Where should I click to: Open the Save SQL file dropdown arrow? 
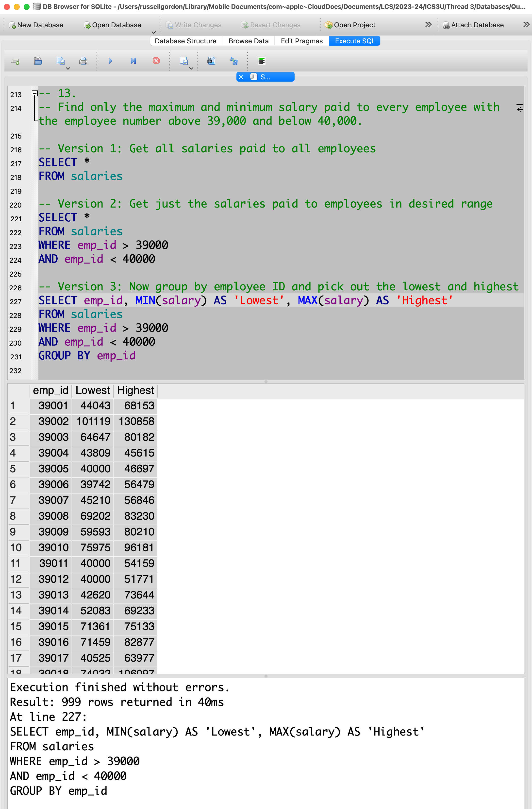click(68, 68)
